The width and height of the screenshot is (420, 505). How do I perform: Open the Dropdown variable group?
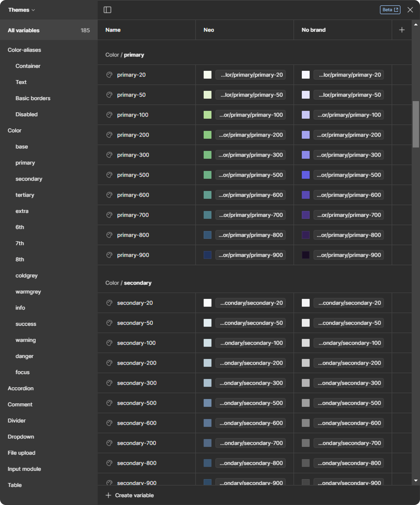(21, 437)
